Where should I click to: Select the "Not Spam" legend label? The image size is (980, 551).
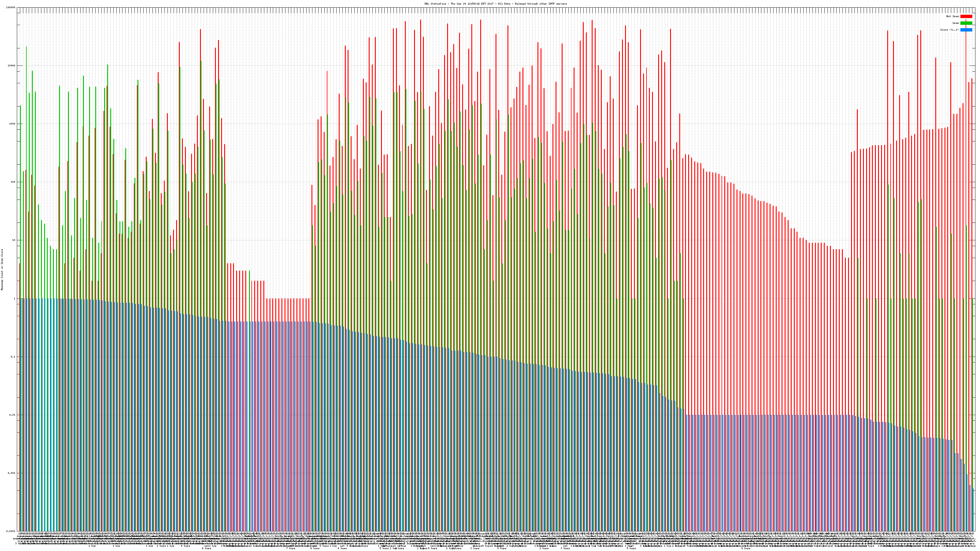953,16
